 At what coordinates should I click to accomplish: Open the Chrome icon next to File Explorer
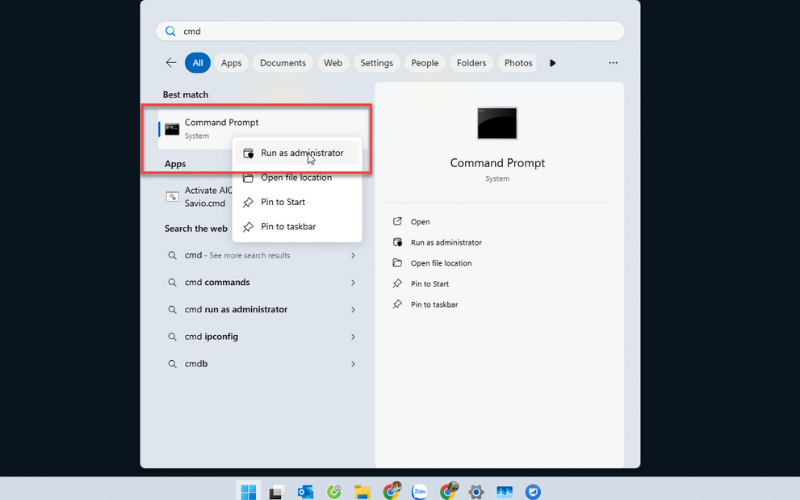click(x=391, y=491)
